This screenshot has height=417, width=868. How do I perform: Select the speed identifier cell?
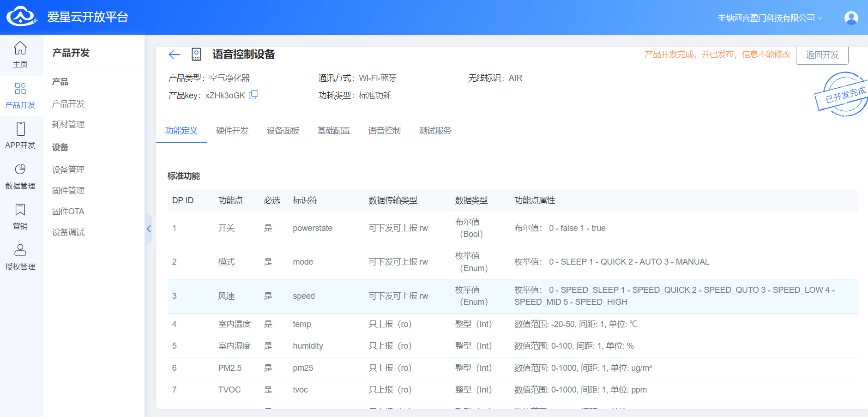[304, 296]
